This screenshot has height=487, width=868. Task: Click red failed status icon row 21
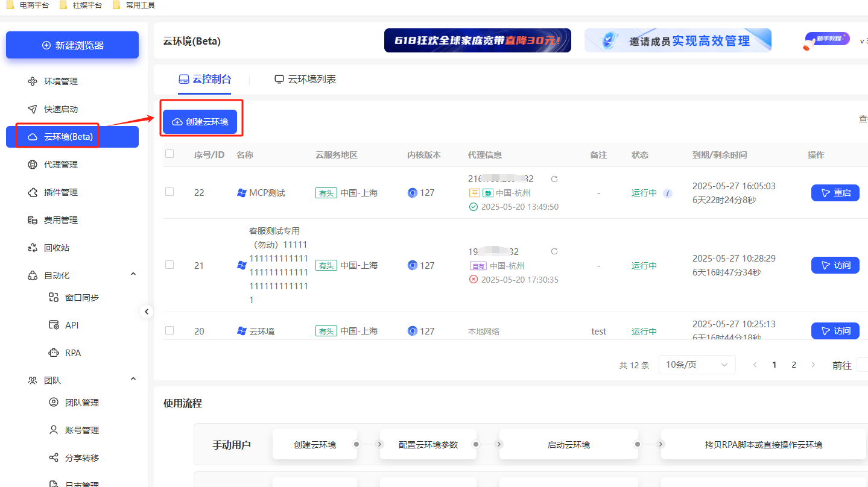point(474,280)
